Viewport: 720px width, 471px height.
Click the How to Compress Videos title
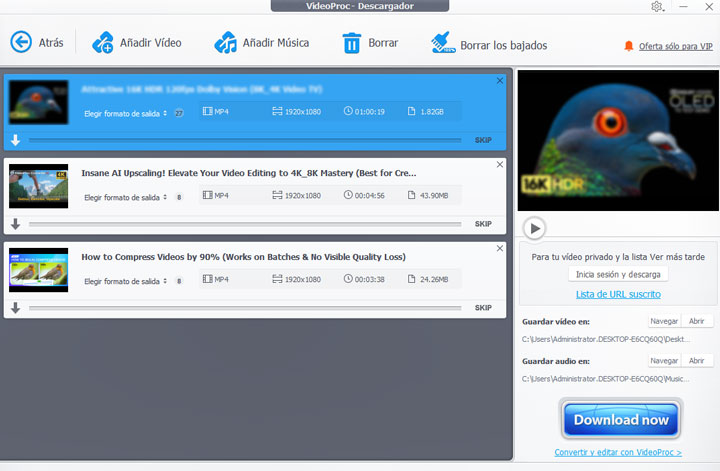point(243,257)
